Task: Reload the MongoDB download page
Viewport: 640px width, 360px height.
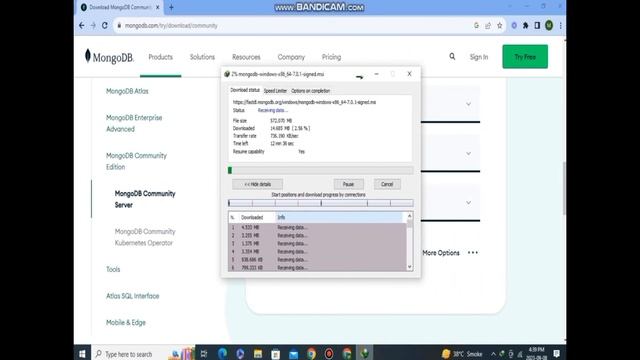Action: coord(105,25)
